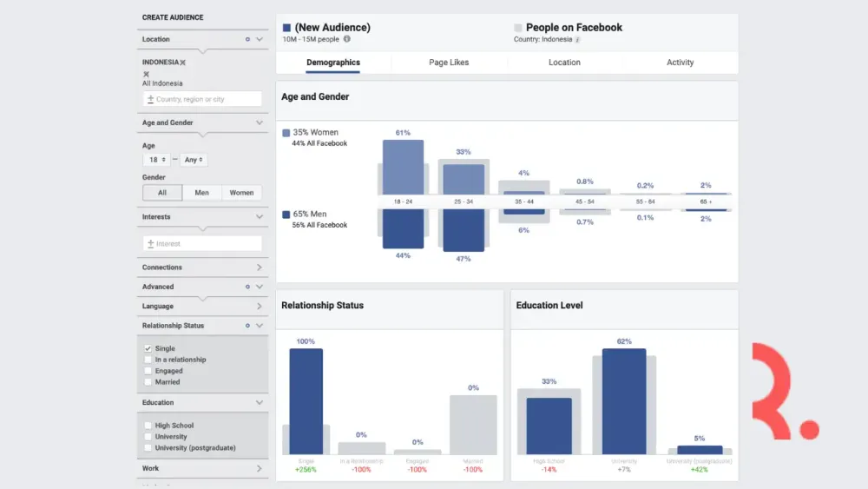
Task: Switch to the Demographics tab
Action: tap(333, 63)
